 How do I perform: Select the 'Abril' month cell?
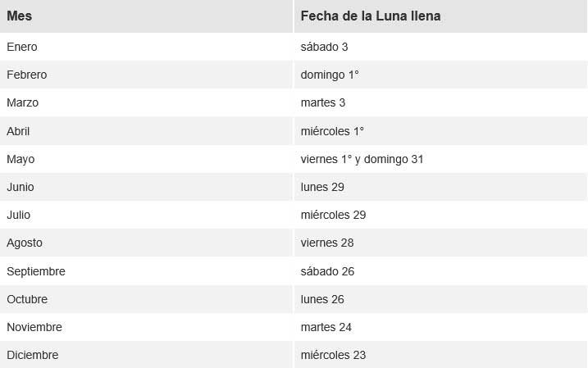[x=19, y=130]
